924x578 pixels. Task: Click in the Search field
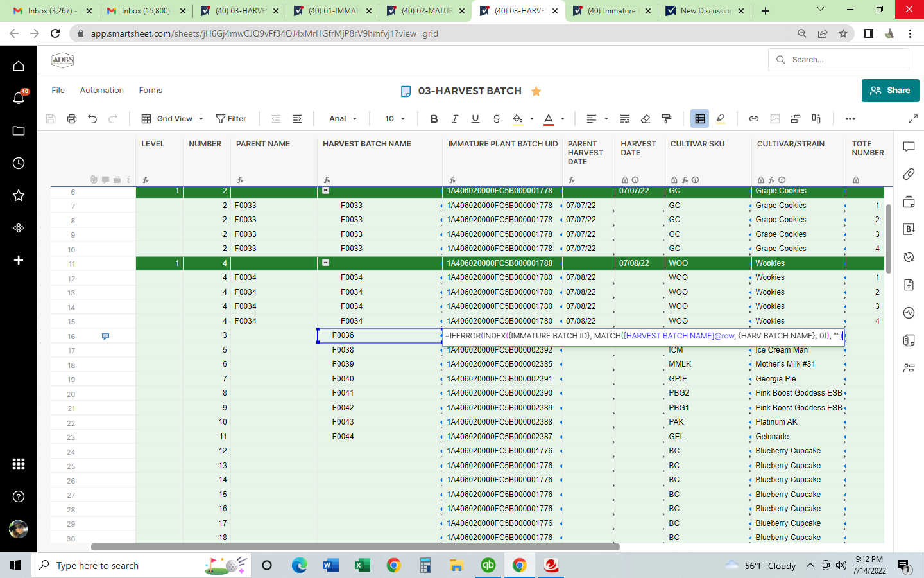click(839, 60)
